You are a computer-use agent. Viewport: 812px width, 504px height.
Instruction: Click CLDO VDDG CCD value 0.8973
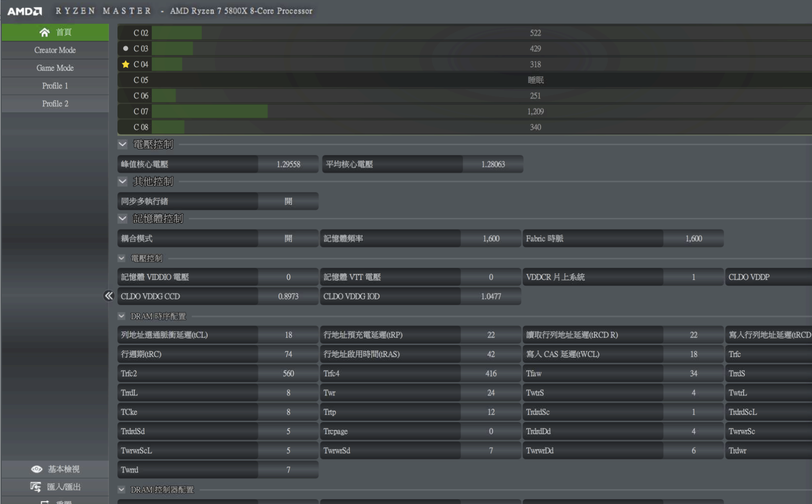(288, 296)
